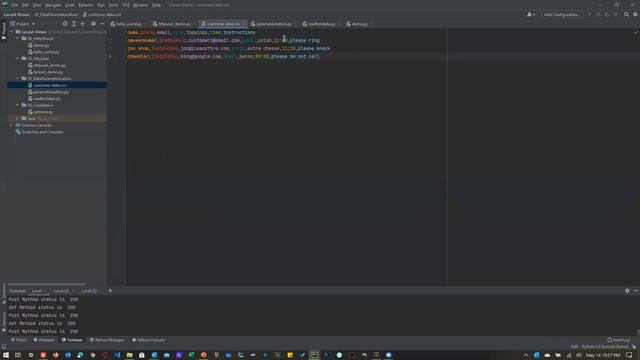Switch to the hello_world.py editor tab
Image resolution: width=640 pixels, height=360 pixels.
tap(127, 24)
